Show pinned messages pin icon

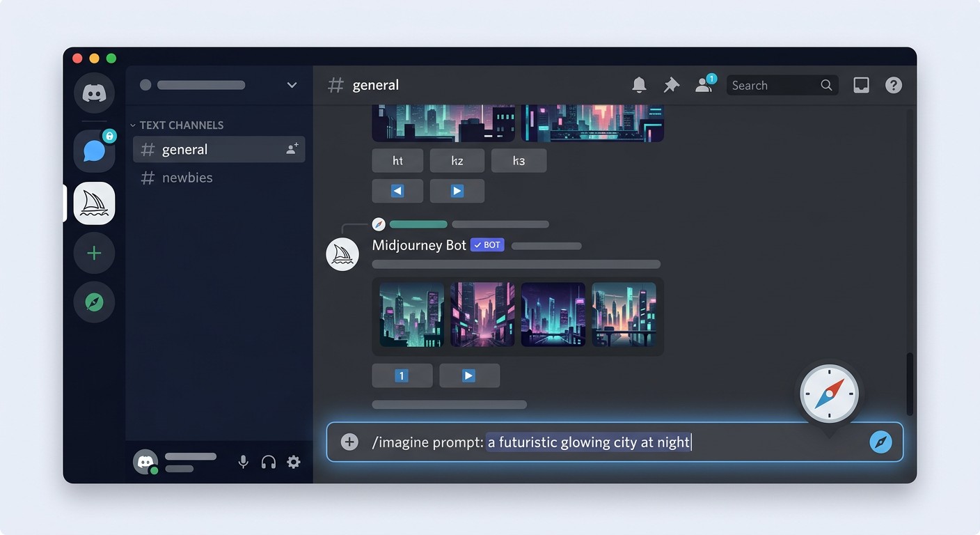[x=671, y=85]
